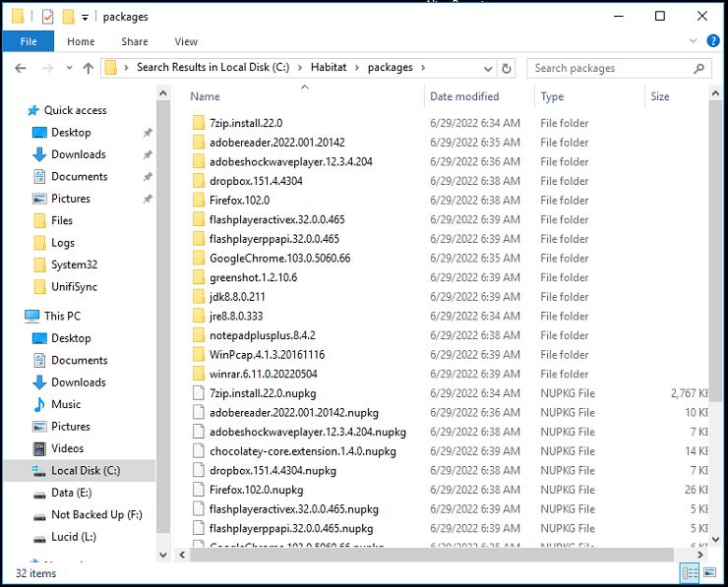Screen dimensions: 728x587
Task: Click the search magnifier icon
Action: point(699,69)
